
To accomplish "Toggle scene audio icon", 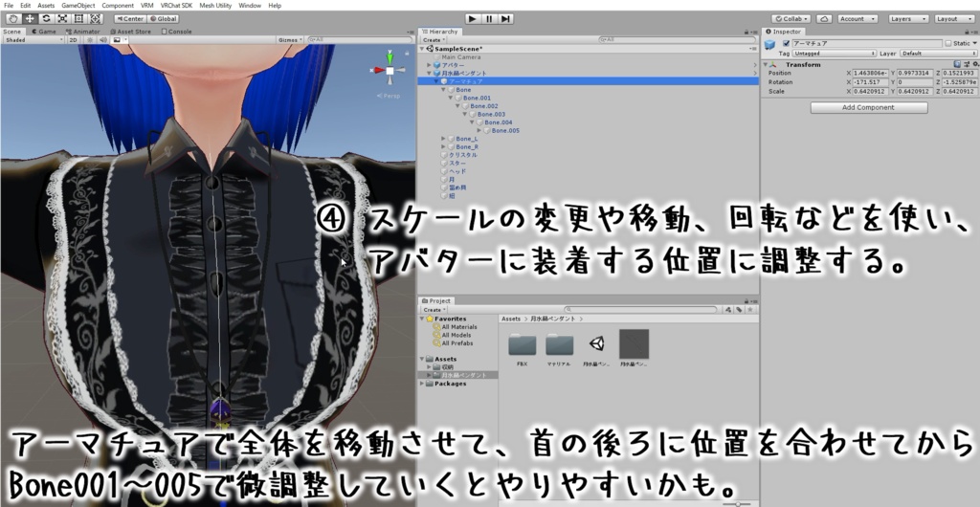I will coord(103,39).
